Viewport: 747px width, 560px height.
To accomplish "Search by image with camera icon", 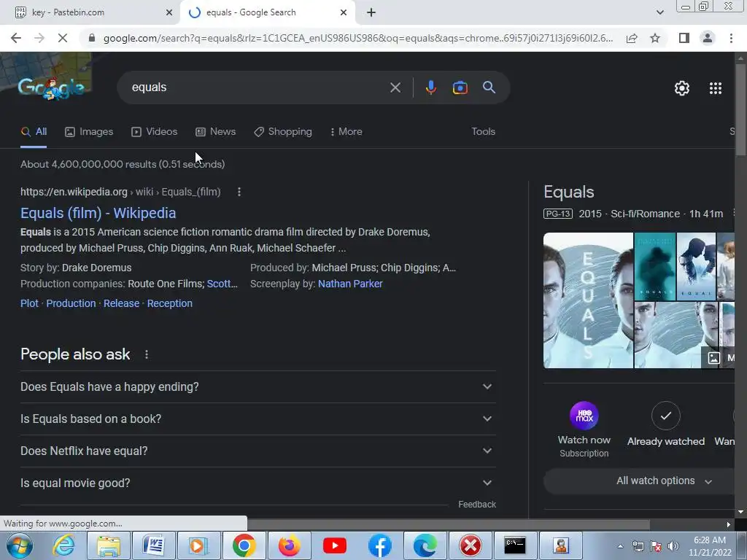I will pyautogui.click(x=460, y=87).
